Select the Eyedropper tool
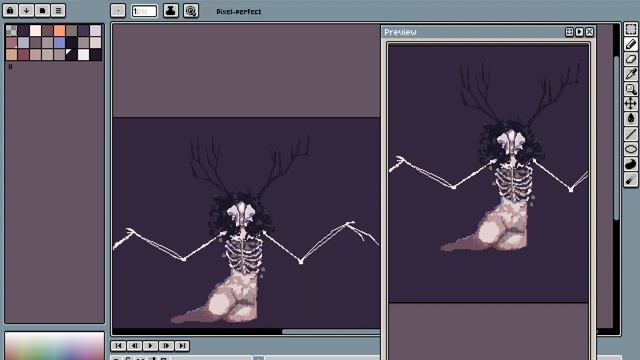This screenshot has height=360, width=640. 631,74
